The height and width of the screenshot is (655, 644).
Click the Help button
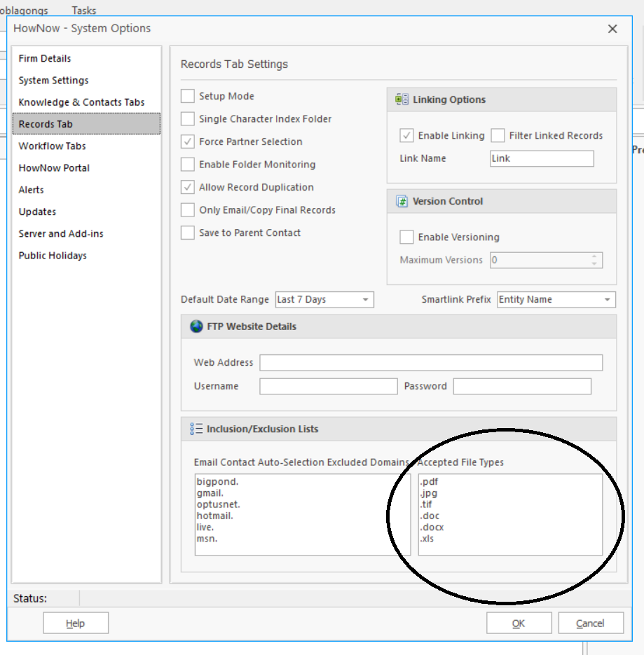(76, 623)
